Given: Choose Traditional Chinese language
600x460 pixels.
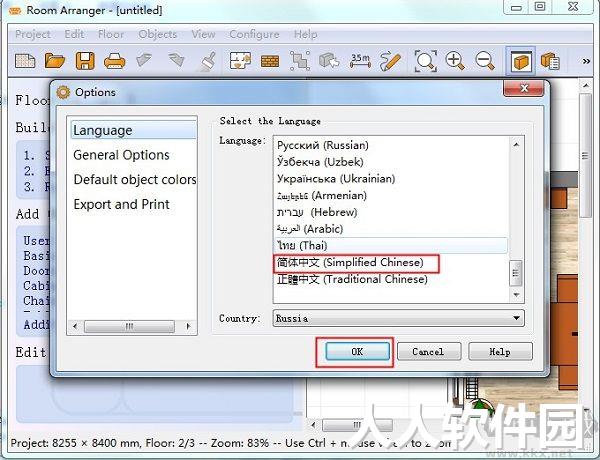Looking at the screenshot, I should (x=352, y=279).
